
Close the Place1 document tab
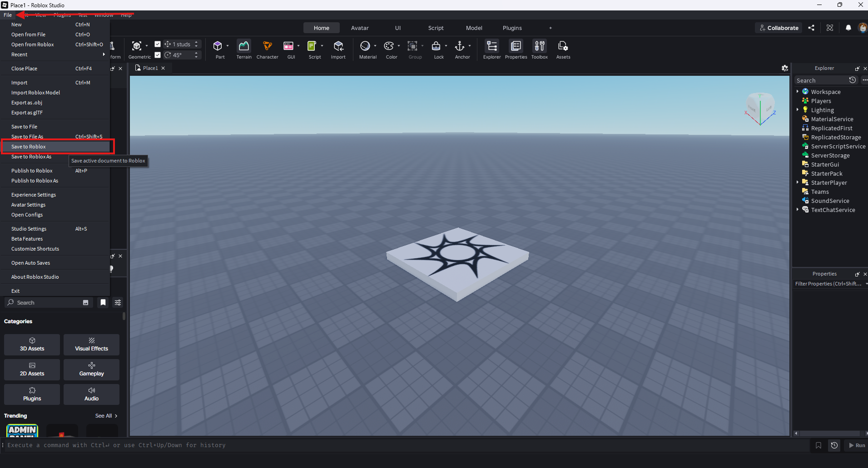click(163, 68)
